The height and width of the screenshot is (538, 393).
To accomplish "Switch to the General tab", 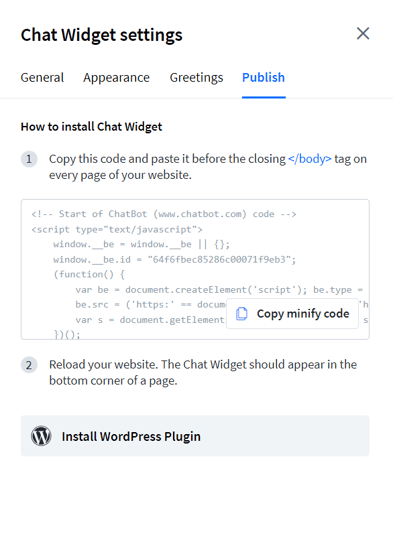I will click(x=42, y=78).
